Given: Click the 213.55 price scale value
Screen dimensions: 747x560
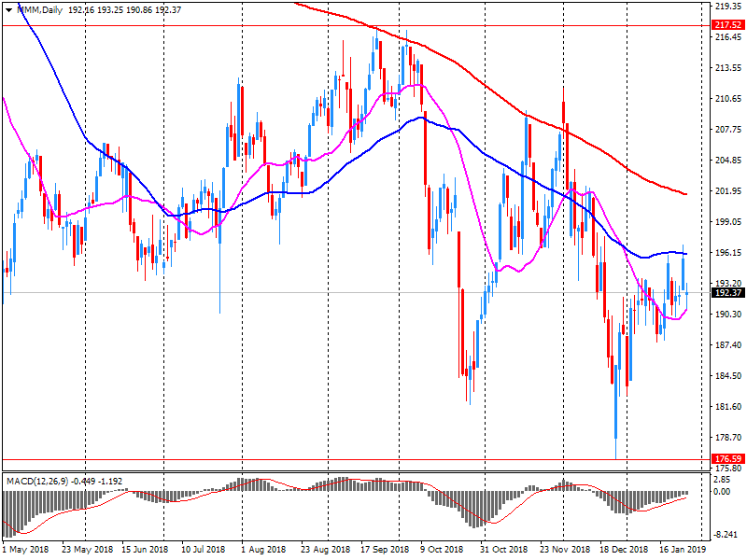Looking at the screenshot, I should [728, 67].
